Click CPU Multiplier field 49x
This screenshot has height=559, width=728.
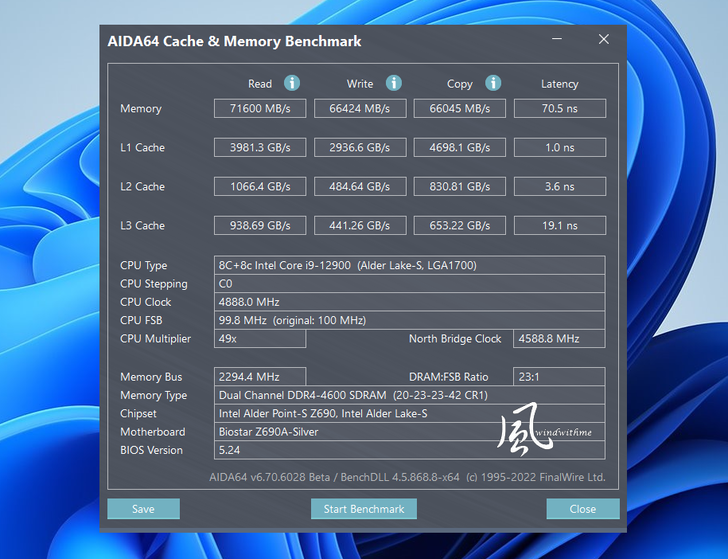tap(260, 338)
